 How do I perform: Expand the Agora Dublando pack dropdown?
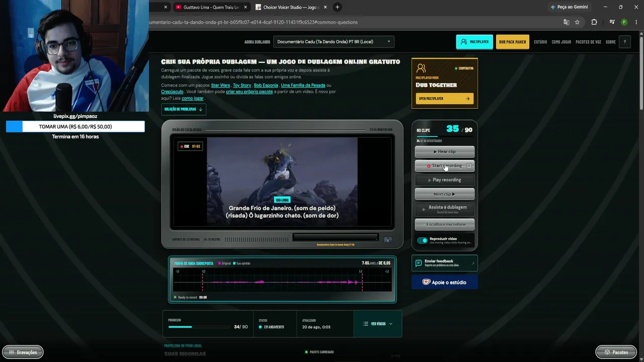point(334,42)
